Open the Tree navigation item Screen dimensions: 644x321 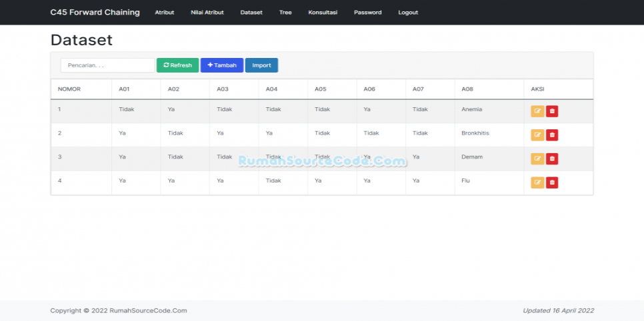[x=285, y=13]
